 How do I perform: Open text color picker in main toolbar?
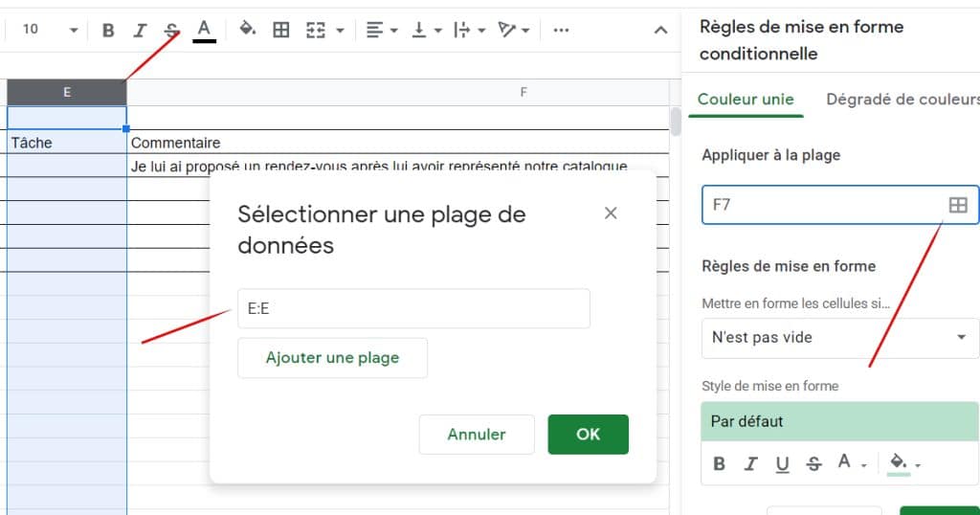[204, 30]
